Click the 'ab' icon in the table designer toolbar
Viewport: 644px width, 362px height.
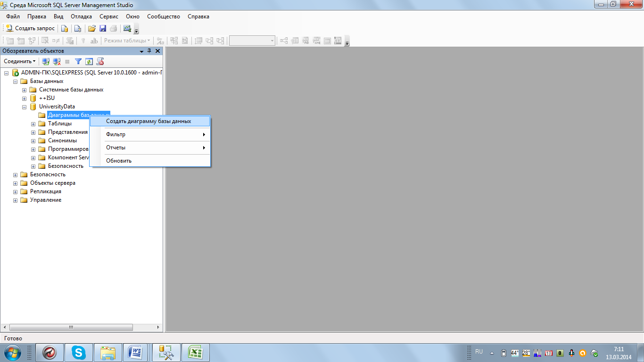tap(94, 41)
